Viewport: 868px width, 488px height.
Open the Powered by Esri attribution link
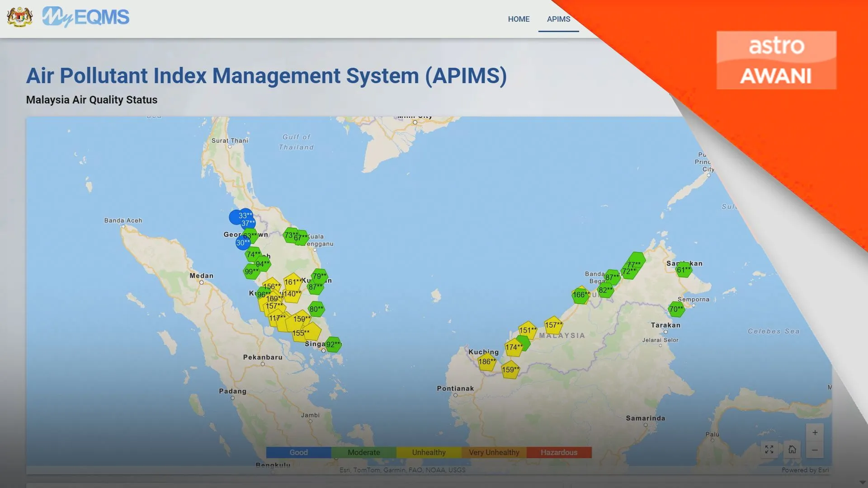805,470
